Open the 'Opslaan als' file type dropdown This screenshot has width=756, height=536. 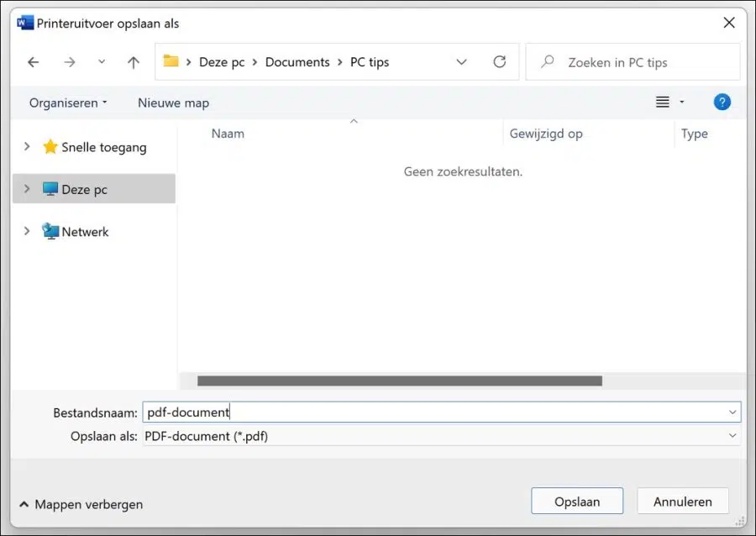(x=442, y=436)
